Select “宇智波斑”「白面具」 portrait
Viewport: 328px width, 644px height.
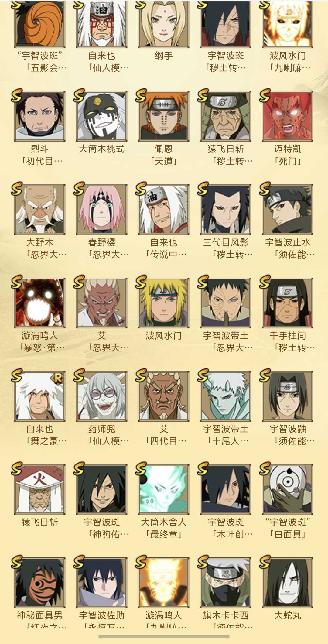[288, 489]
